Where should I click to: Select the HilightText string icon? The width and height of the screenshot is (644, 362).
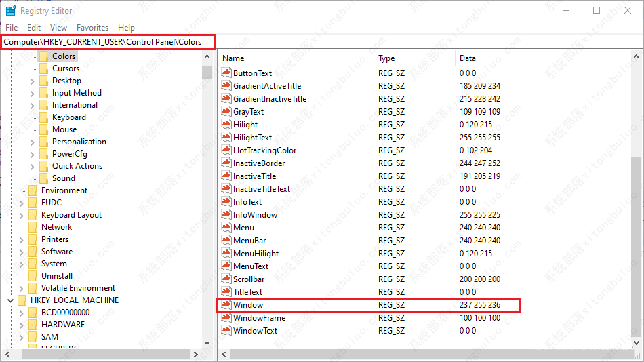[x=226, y=137]
